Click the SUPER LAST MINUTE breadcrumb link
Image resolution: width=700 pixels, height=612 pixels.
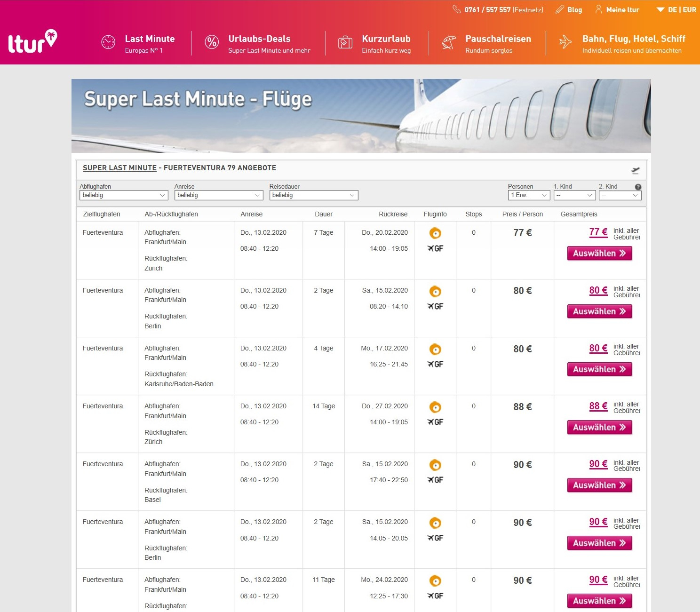coord(119,168)
